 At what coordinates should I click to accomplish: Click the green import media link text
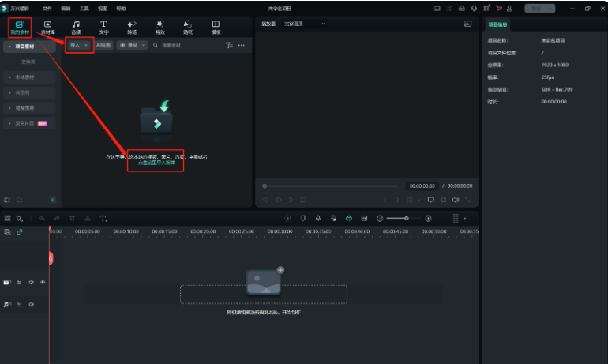pyautogui.click(x=156, y=163)
